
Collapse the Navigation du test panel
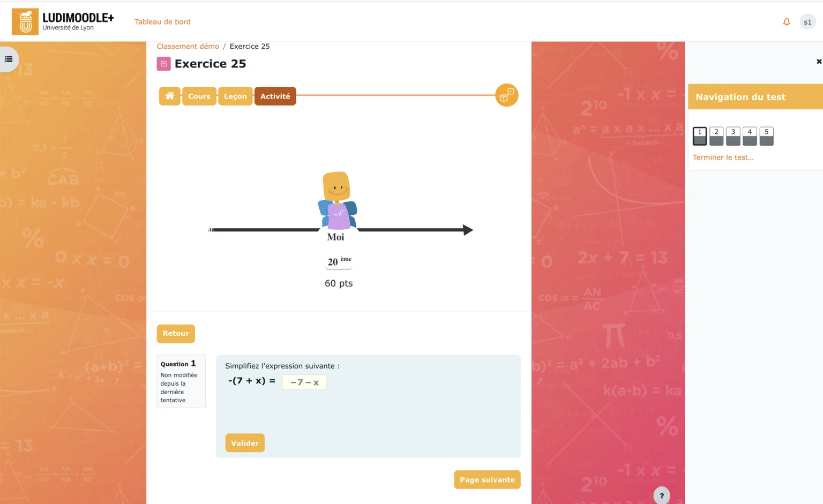(x=818, y=61)
